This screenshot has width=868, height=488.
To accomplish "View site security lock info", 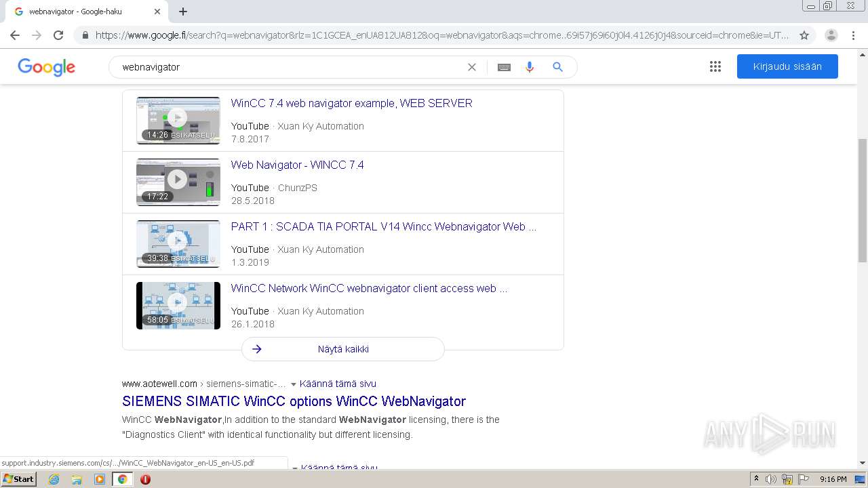I will (x=85, y=35).
